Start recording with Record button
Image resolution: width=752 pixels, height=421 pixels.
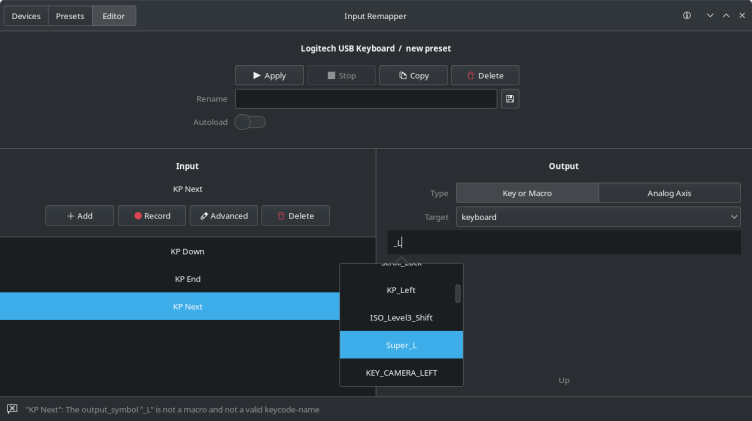point(151,216)
